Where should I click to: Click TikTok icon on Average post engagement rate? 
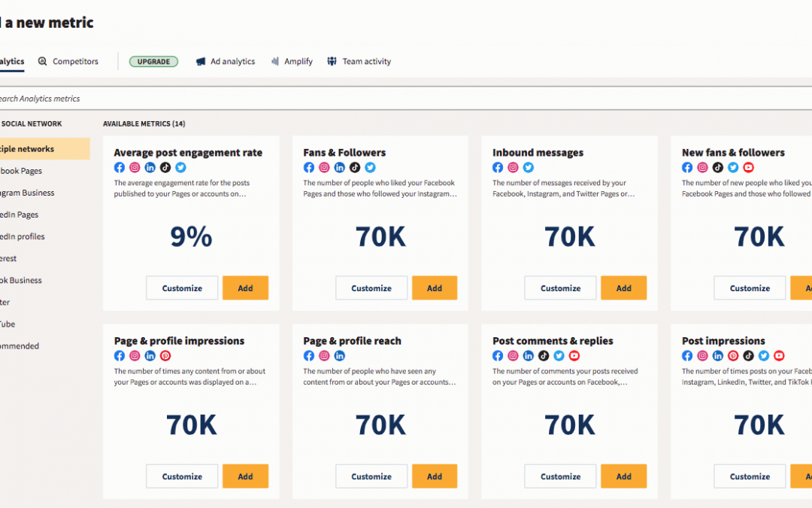pos(165,167)
